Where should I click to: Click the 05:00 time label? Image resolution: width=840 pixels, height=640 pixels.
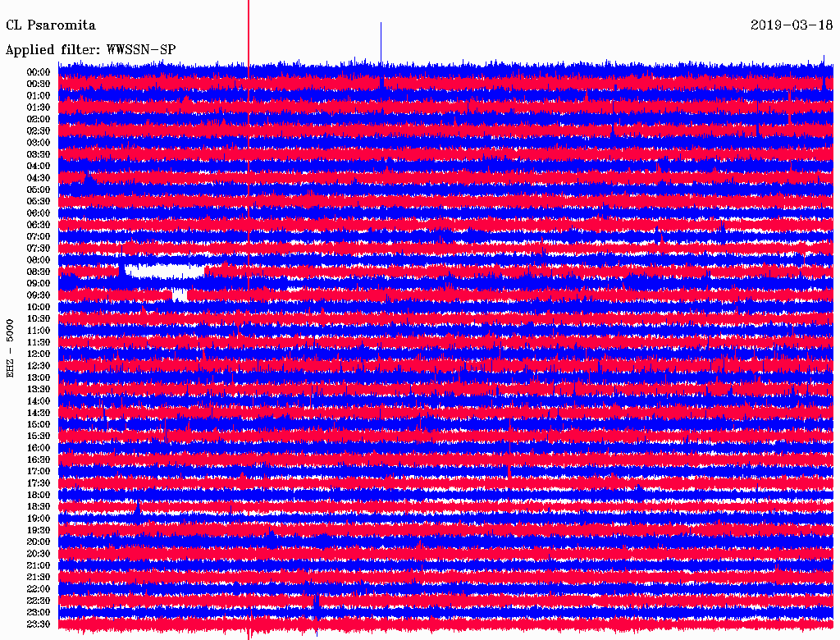(x=39, y=190)
